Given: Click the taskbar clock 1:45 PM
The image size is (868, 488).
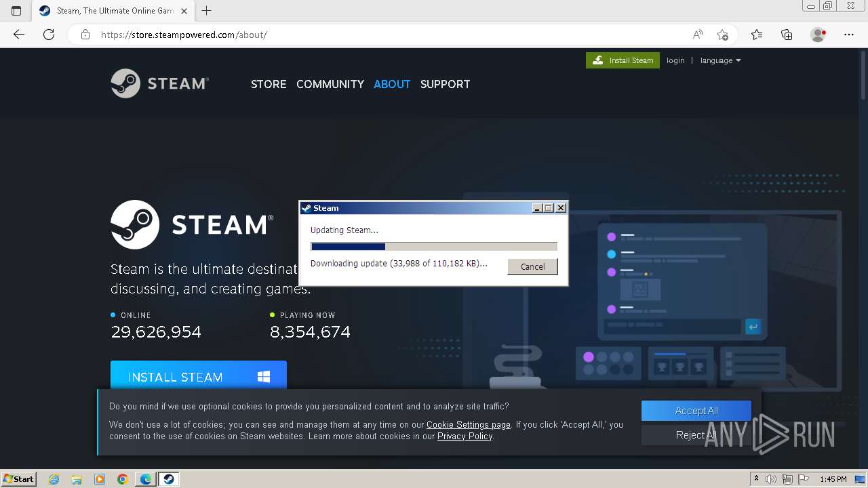Looking at the screenshot, I should tap(833, 479).
